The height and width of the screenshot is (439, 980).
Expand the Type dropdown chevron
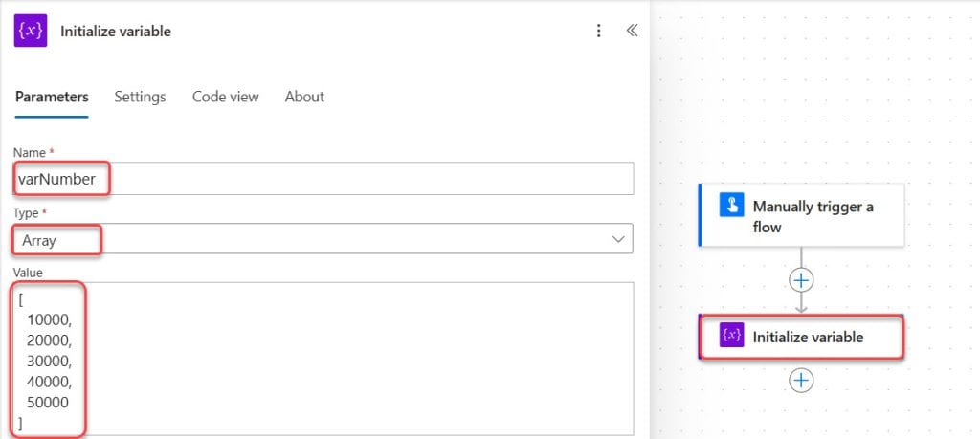pos(619,239)
